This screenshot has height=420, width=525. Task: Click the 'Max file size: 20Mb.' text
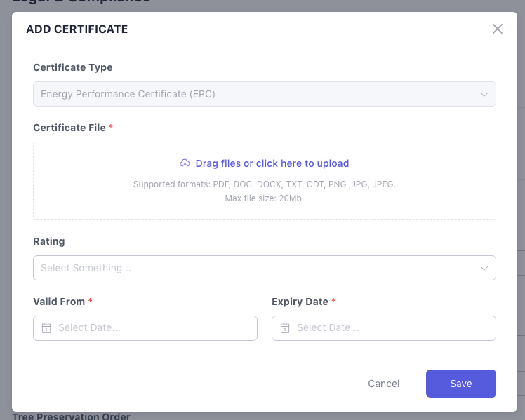[265, 198]
